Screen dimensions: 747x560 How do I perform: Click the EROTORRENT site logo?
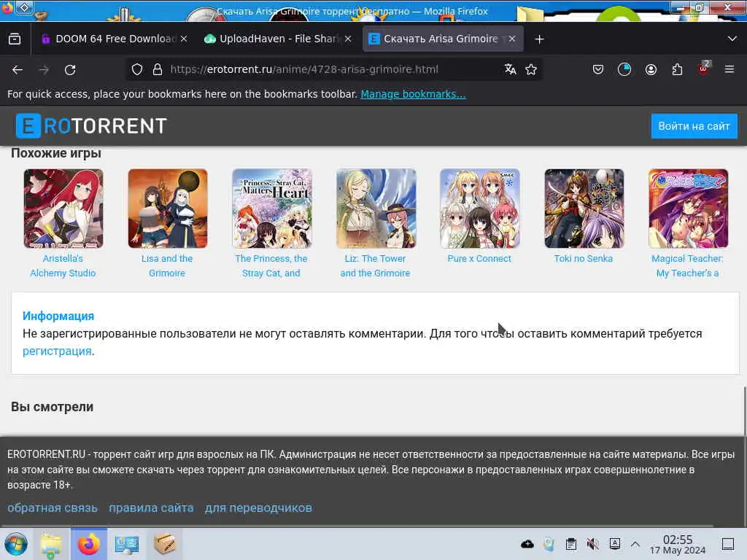click(x=91, y=126)
